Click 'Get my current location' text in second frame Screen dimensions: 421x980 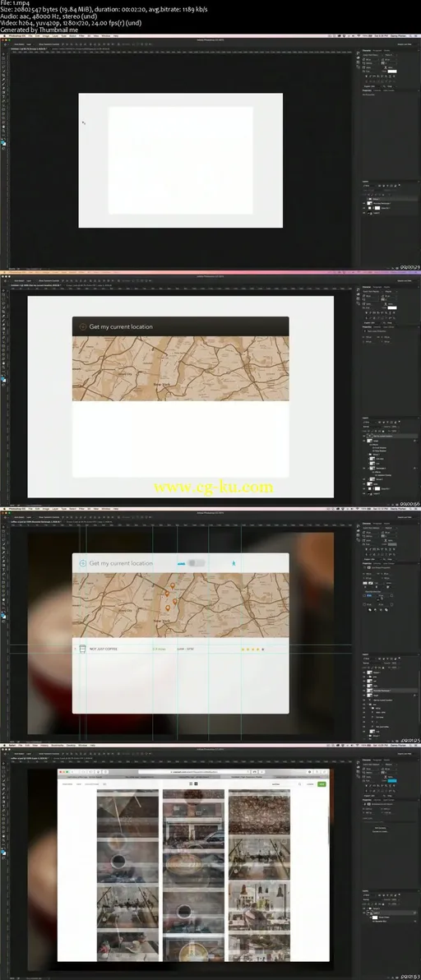click(121, 326)
